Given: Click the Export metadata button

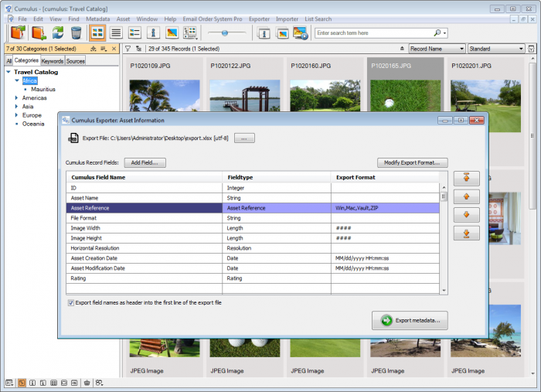Looking at the screenshot, I should (x=409, y=320).
